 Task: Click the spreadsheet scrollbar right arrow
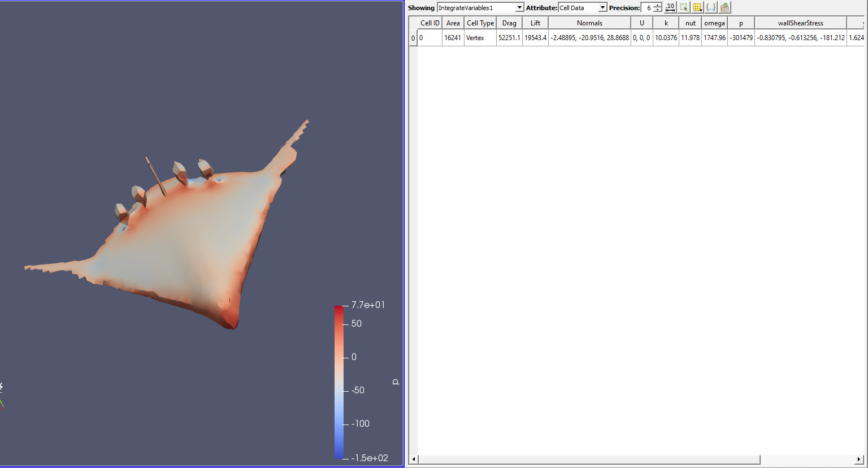[x=860, y=460]
